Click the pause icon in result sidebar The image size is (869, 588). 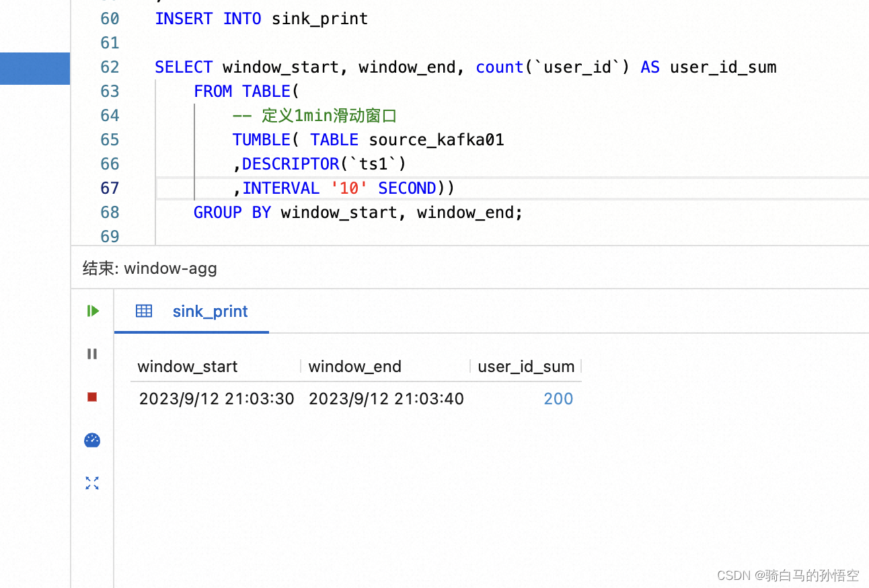92,354
